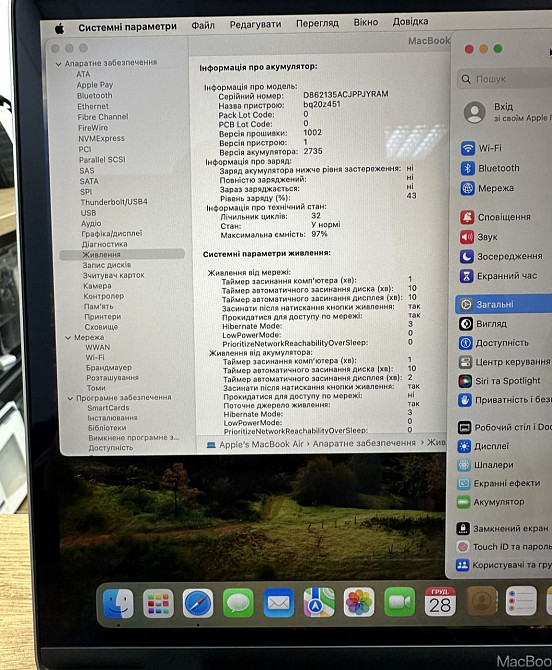The image size is (552, 670).
Task: Select Thunderbolt/USB4 in hardware list
Action: click(114, 202)
